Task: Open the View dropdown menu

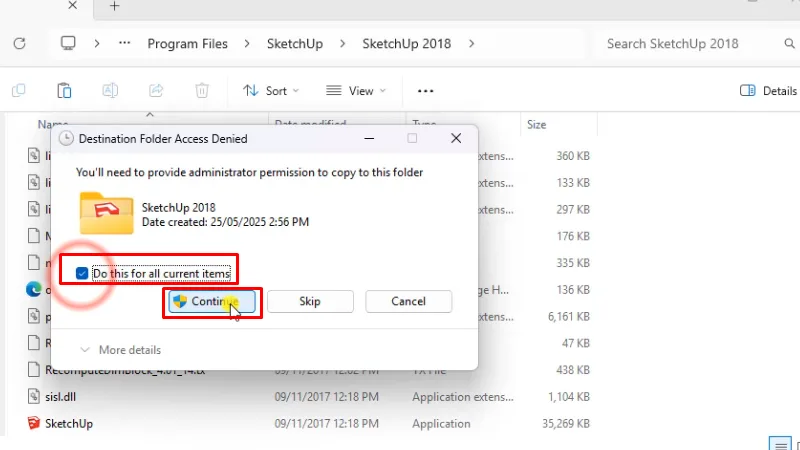Action: pos(355,91)
